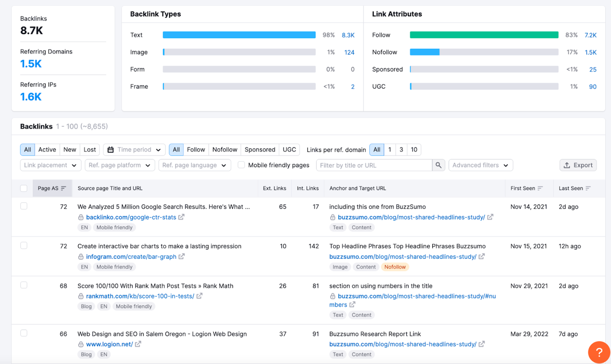Open external link icon beside infogram.com URL
This screenshot has height=364, width=611.
point(182,256)
